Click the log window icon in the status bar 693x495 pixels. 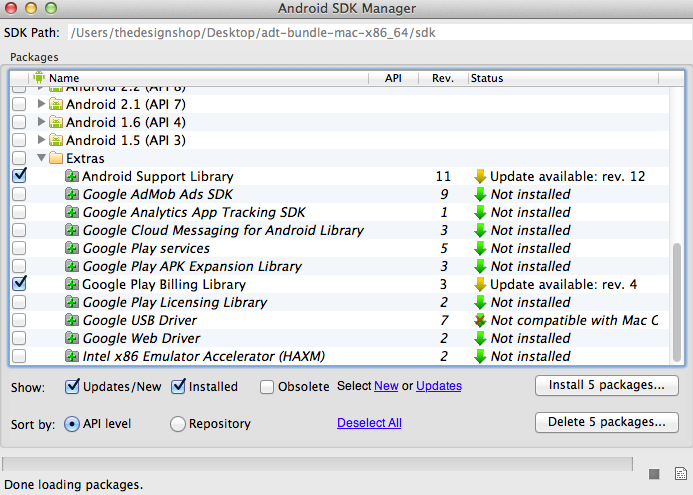(680, 473)
